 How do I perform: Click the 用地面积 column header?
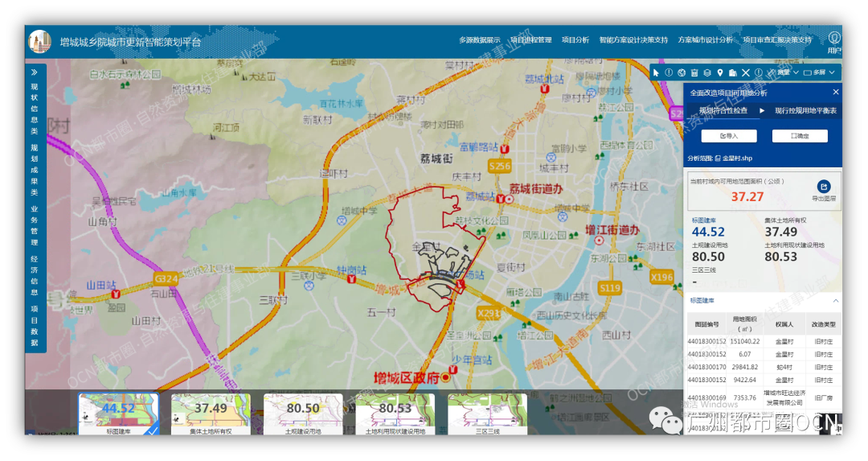pos(744,324)
